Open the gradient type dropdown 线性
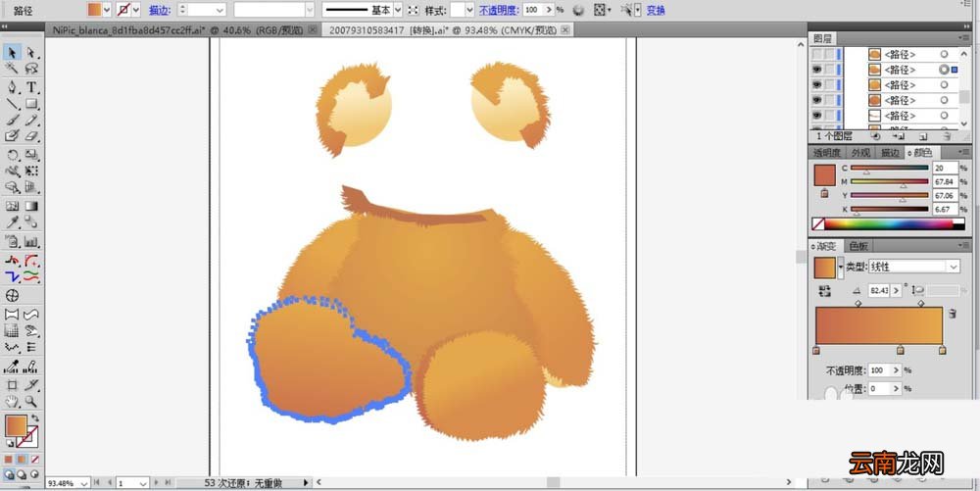The image size is (980, 491). 913,267
